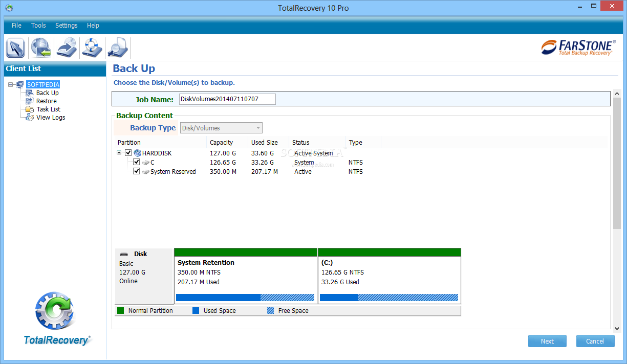Sort by the Type column header
Viewport: 627px width, 364px height.
pos(363,143)
